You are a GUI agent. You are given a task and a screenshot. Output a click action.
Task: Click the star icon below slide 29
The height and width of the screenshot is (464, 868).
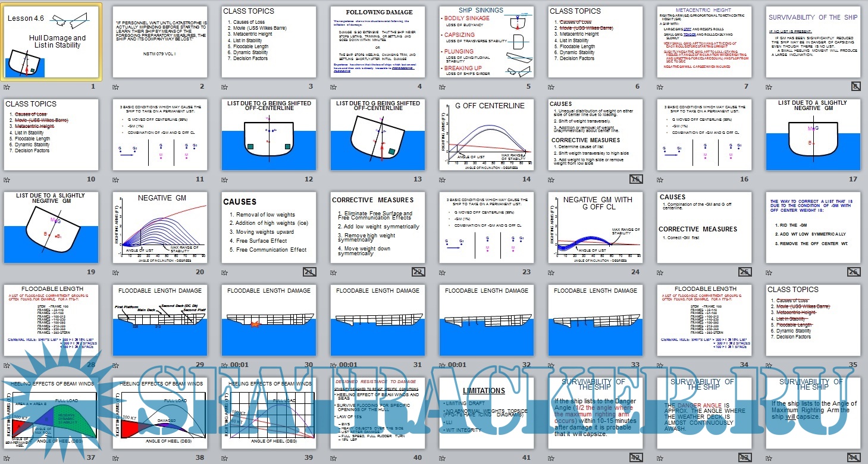[117, 365]
